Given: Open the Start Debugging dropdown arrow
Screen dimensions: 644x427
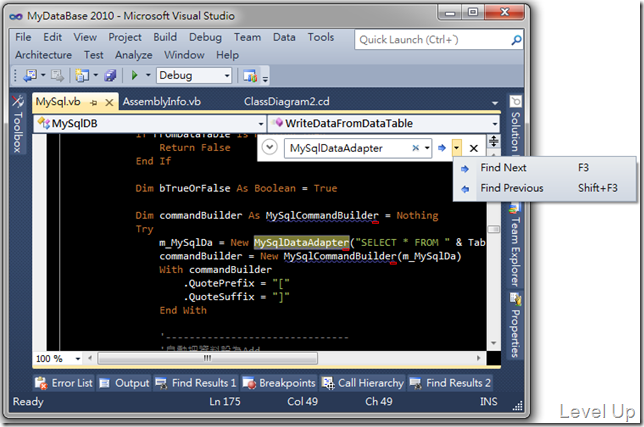Looking at the screenshot, I should click(x=148, y=75).
